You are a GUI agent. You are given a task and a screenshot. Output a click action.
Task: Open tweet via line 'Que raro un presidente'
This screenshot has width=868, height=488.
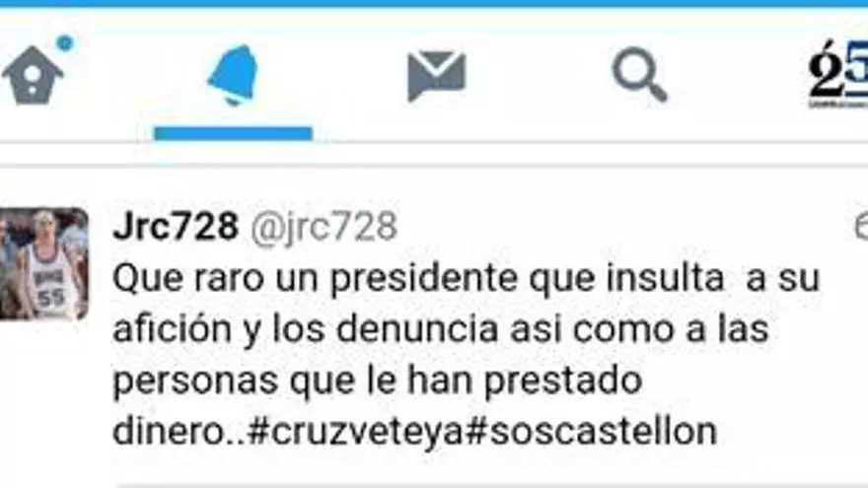tap(467, 278)
